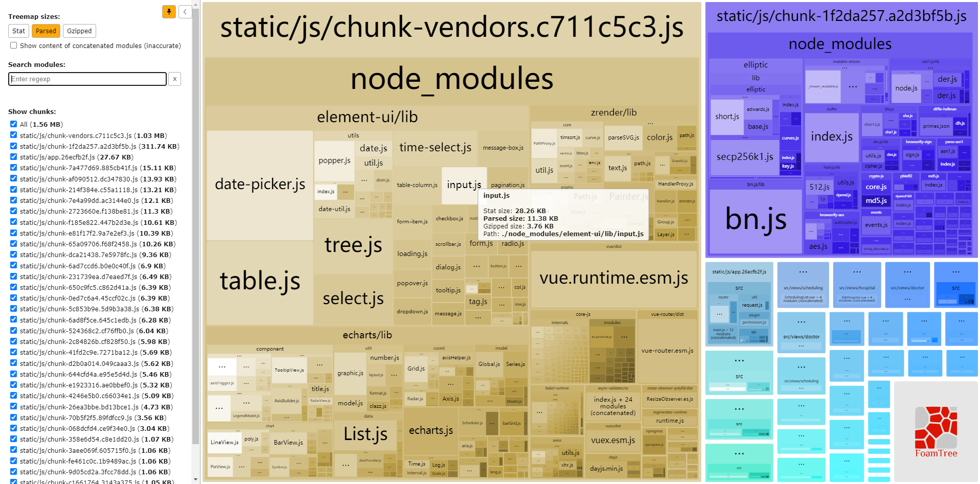Uncheck chunk-1f2da257.a2d3bf5b.js chunk checkbox

[14, 146]
